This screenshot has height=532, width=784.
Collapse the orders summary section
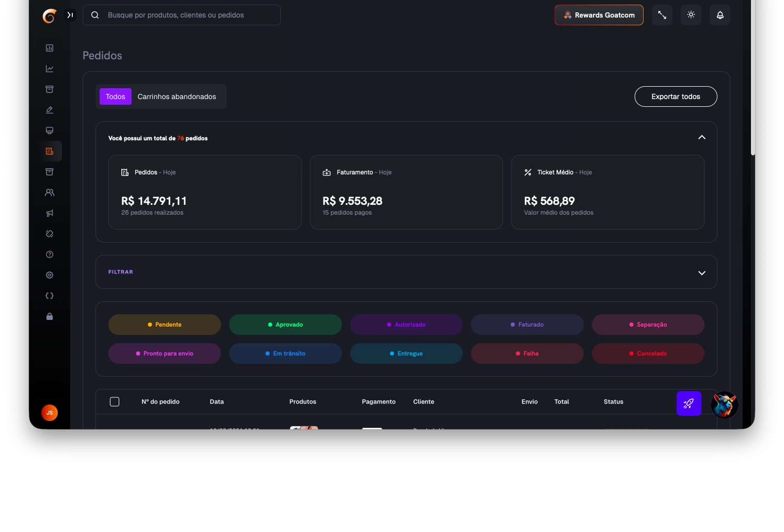pyautogui.click(x=701, y=137)
